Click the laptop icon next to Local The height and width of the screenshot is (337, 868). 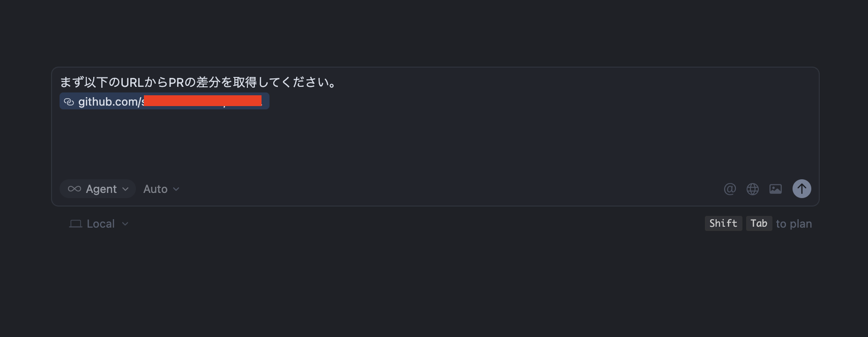(x=75, y=223)
